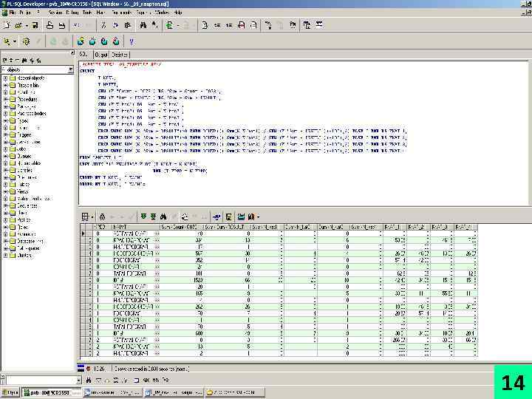The width and height of the screenshot is (532, 399).
Task: Click the Print icon in main toolbar
Action: [50, 24]
